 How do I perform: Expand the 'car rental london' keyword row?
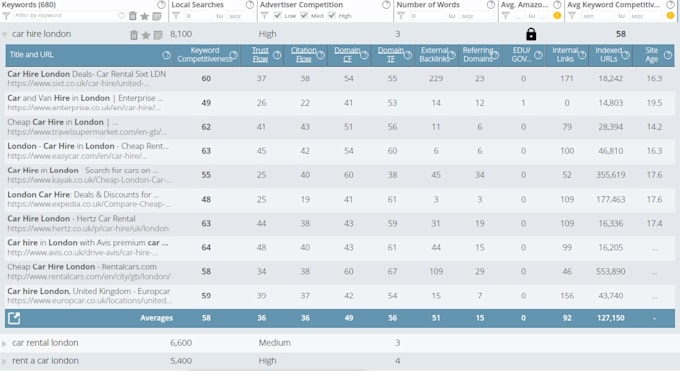(x=4, y=343)
